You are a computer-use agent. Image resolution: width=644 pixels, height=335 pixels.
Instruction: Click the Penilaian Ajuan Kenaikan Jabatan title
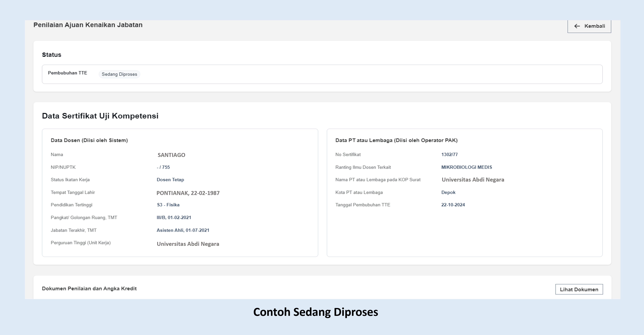click(88, 25)
